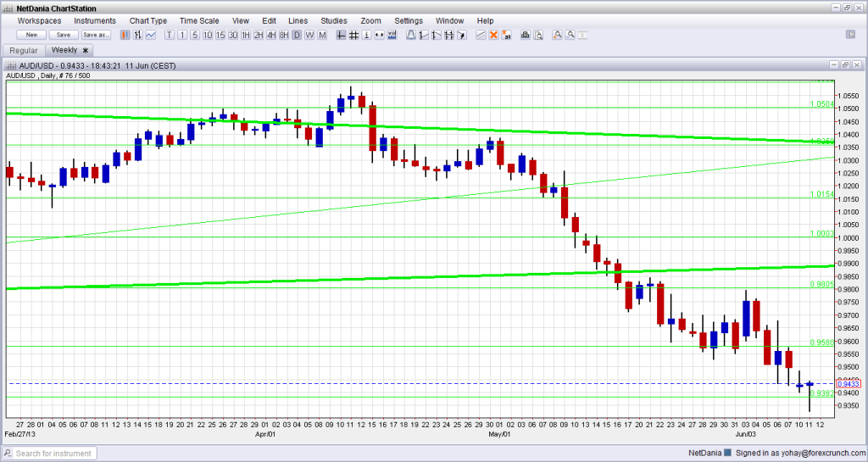This screenshot has width=868, height=462.
Task: Click the volume indicator icon
Action: (392, 35)
